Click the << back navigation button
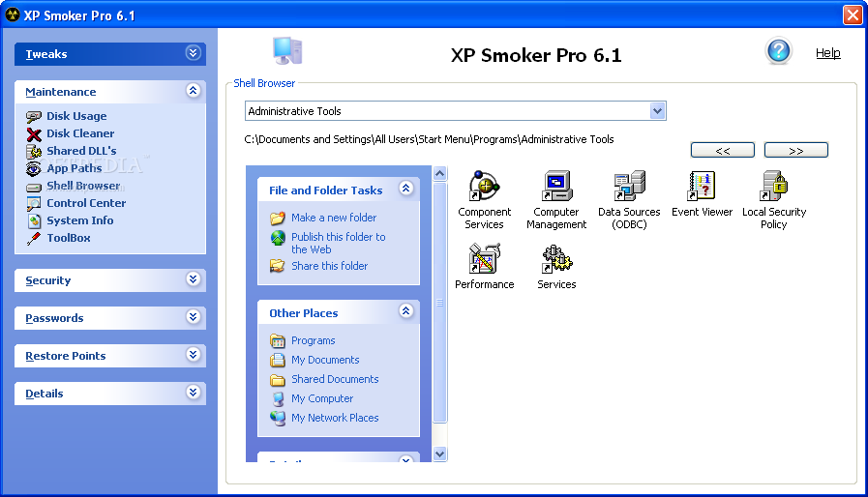868x497 pixels. [x=723, y=150]
